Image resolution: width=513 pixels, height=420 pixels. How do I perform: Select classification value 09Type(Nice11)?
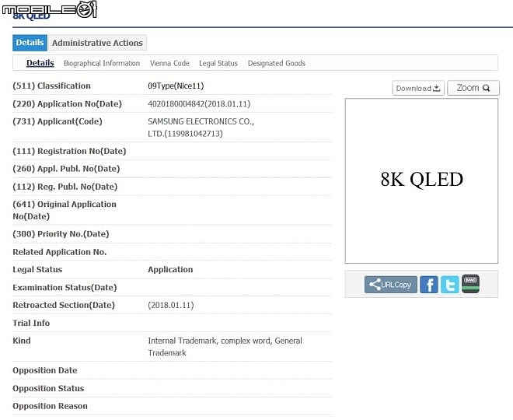click(176, 86)
